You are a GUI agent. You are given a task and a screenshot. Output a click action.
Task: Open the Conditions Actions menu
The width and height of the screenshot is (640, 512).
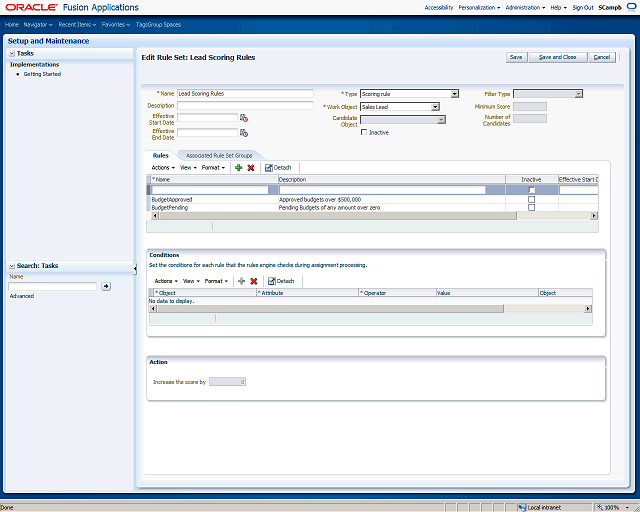pos(166,281)
